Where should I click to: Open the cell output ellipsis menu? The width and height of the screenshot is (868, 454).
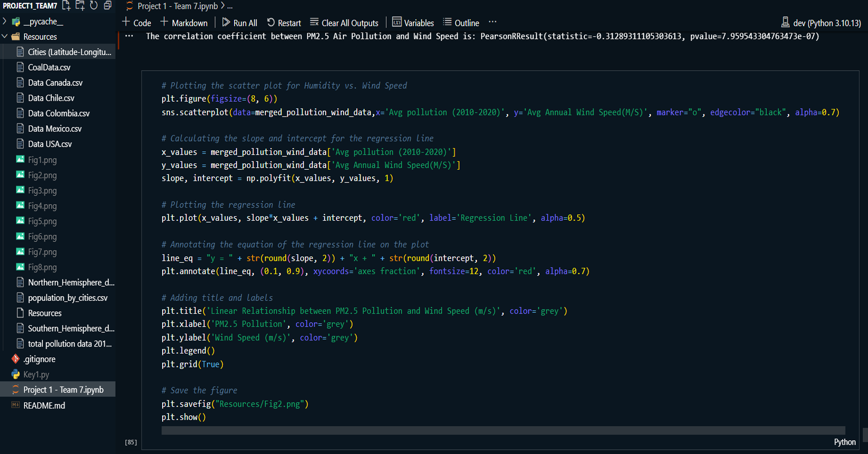129,36
